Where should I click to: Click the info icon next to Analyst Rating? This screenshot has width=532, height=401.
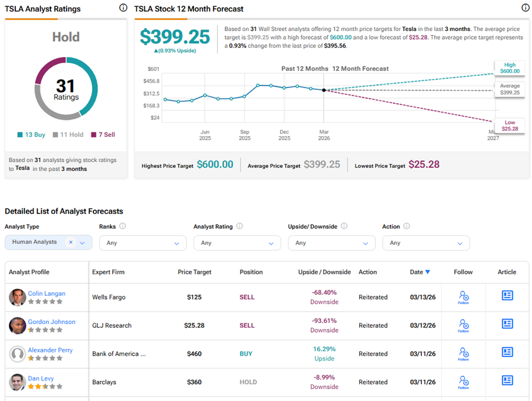coord(239,226)
